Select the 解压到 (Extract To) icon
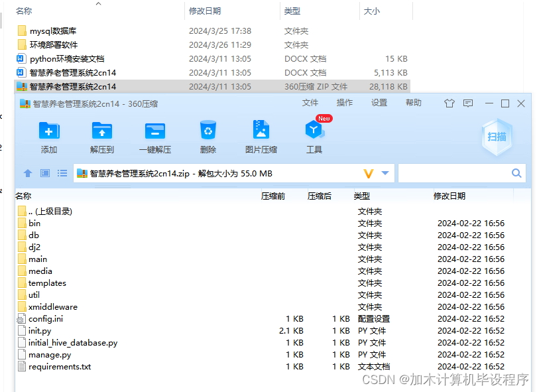This screenshot has width=539, height=392. coord(101,135)
